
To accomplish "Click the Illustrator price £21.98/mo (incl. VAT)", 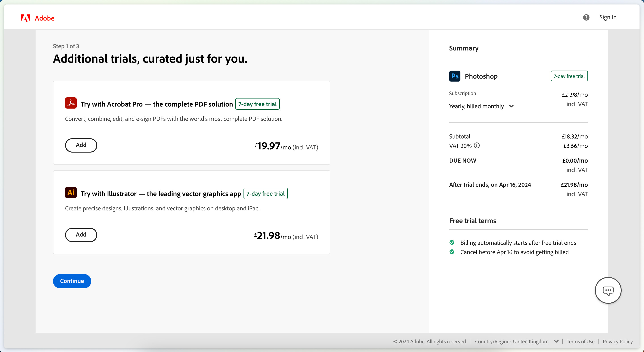I will (x=286, y=236).
